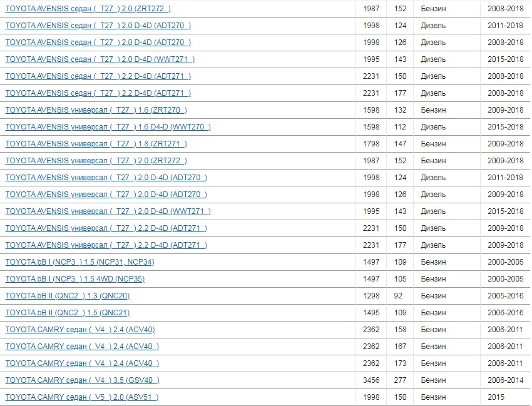Select displacement 3456 in Camry 3.5 row
This screenshot has width=532, height=406.
pos(371,380)
